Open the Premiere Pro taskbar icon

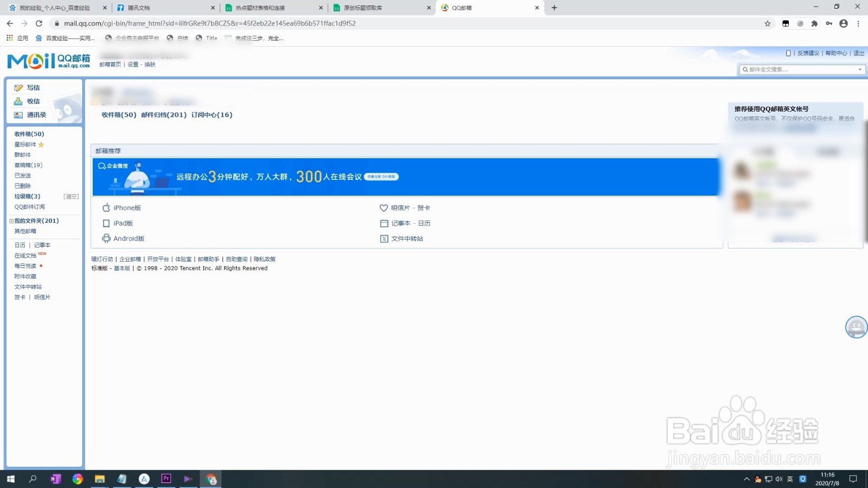pos(166,479)
